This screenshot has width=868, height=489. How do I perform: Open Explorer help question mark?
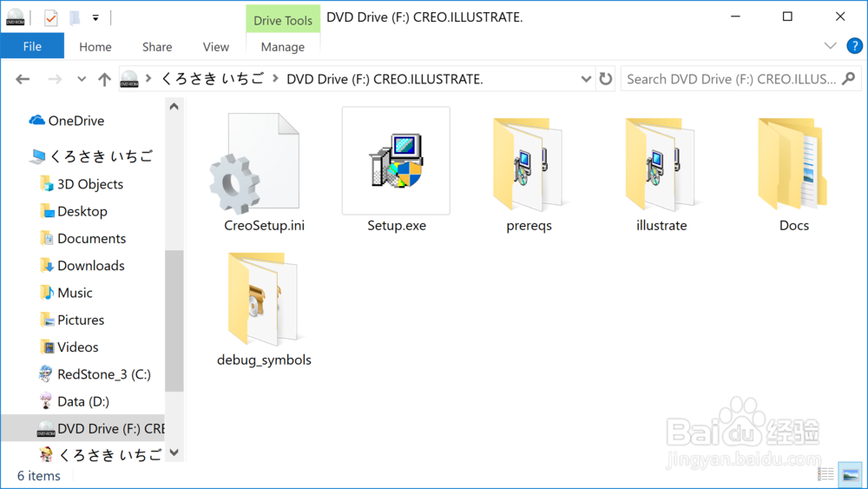pos(854,46)
